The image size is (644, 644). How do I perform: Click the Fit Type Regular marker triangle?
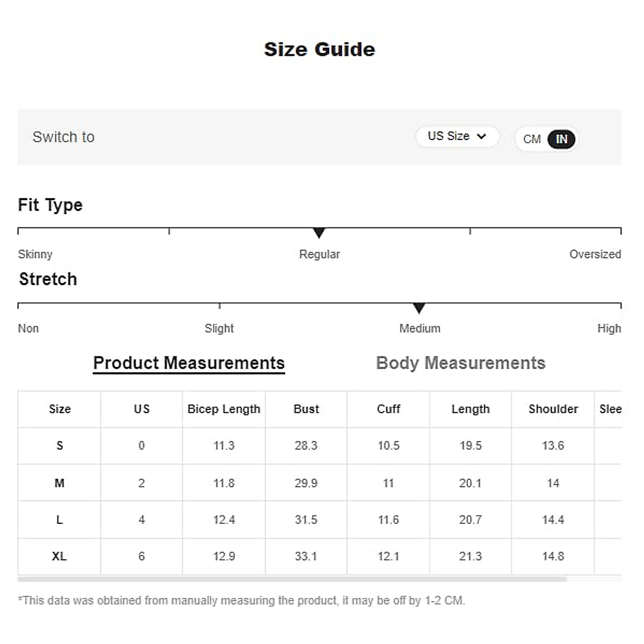319,233
